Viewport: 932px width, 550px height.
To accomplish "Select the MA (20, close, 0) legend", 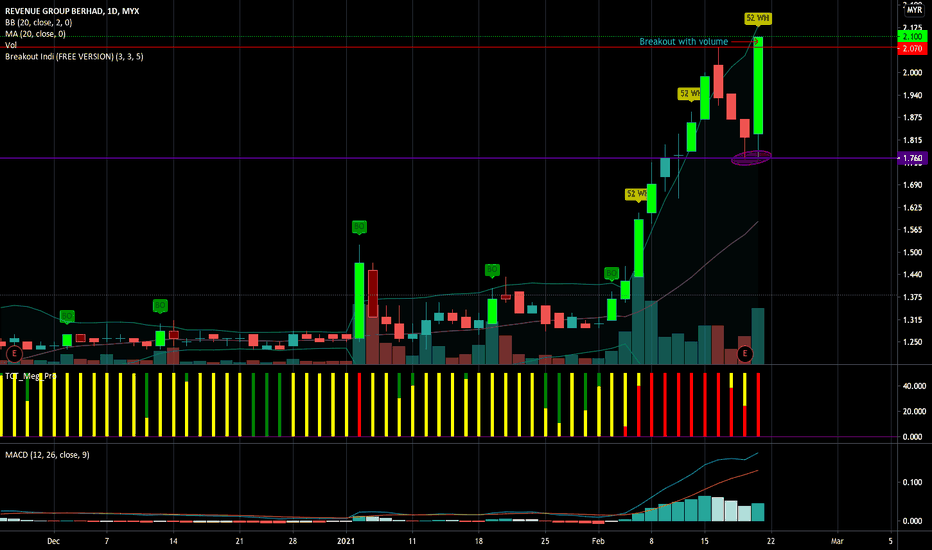I will (35, 34).
